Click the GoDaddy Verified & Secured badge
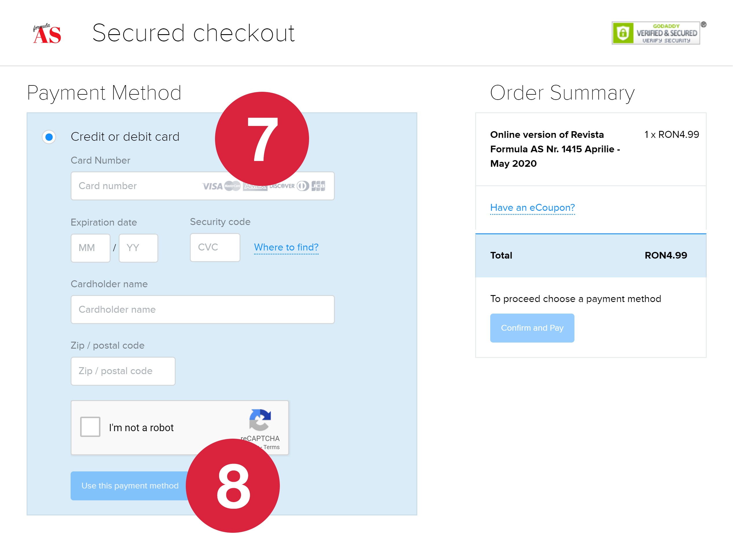This screenshot has width=733, height=560. tap(656, 33)
